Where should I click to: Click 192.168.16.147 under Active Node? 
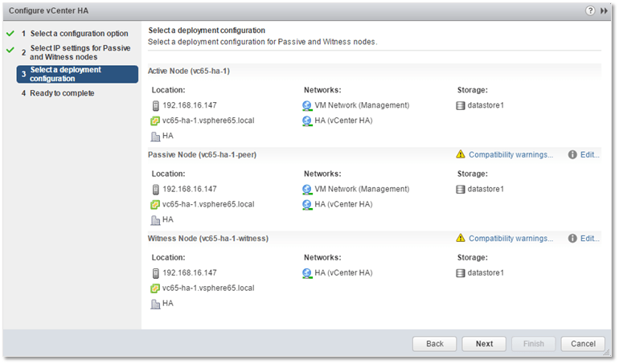coord(190,105)
